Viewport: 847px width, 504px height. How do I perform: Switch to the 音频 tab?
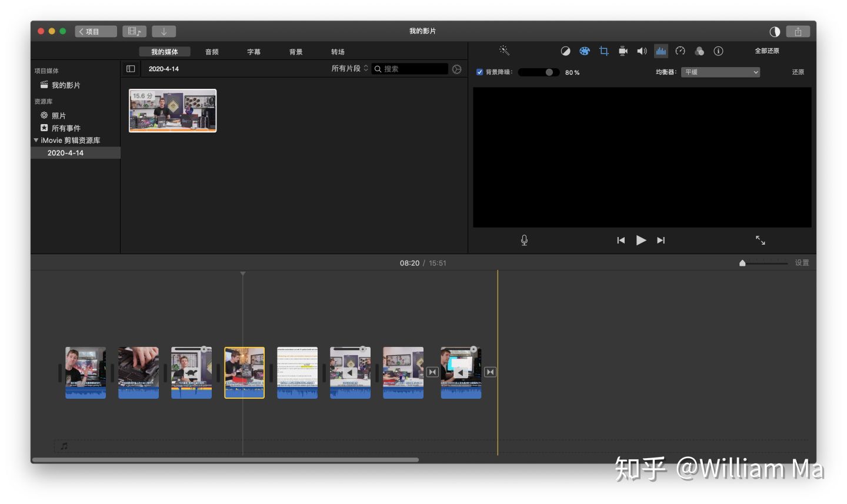[211, 52]
